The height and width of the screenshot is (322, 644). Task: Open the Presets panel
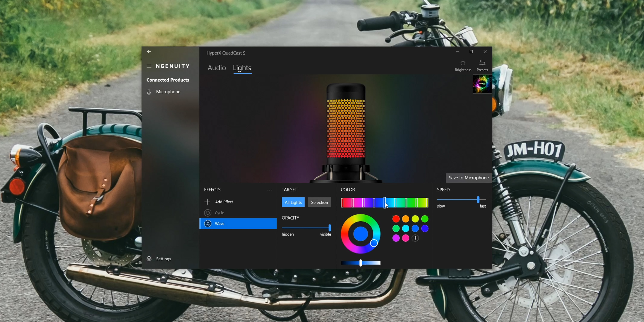[x=482, y=65]
